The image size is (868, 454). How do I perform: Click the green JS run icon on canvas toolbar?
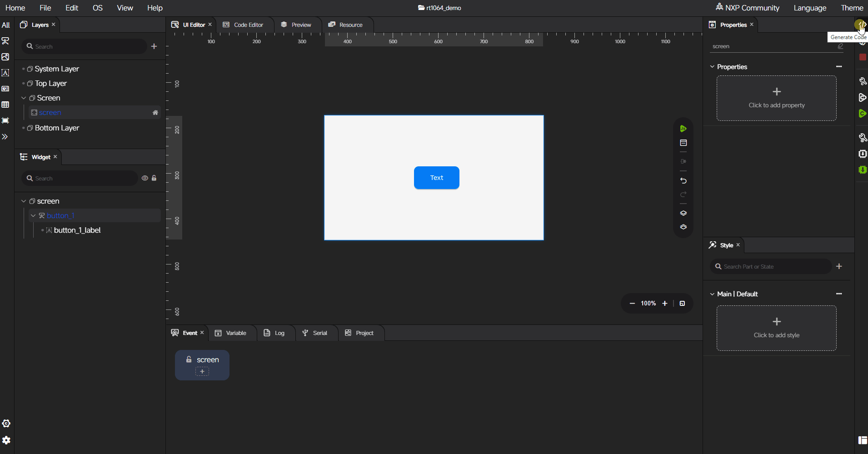[x=683, y=129]
